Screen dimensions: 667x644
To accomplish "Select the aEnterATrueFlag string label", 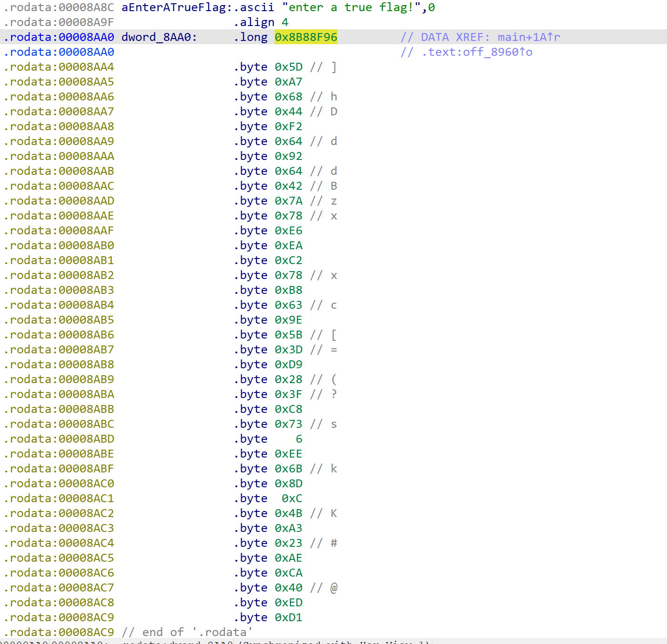I will pos(173,7).
